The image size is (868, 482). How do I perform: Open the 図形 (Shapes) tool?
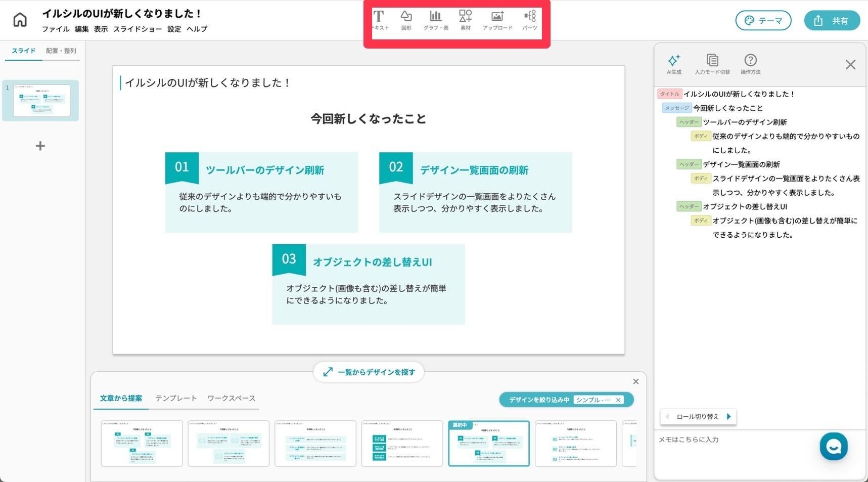coord(406,20)
